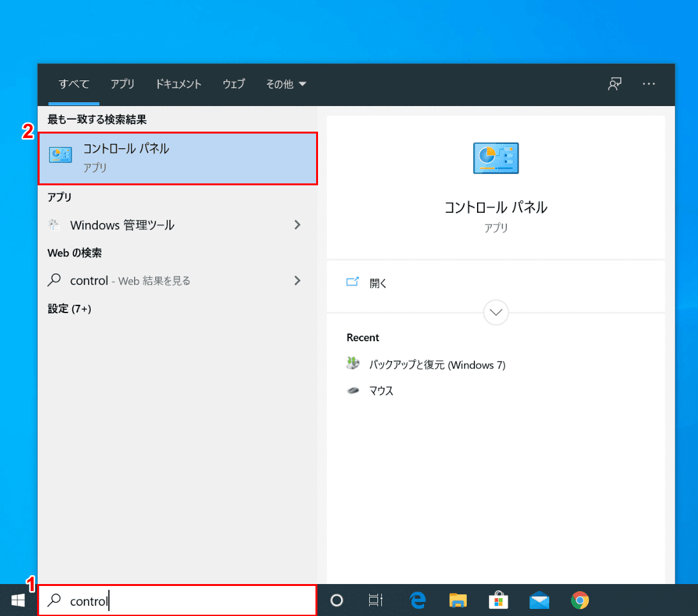698x616 pixels.
Task: Switch to the ウェブ tab
Action: tap(234, 84)
